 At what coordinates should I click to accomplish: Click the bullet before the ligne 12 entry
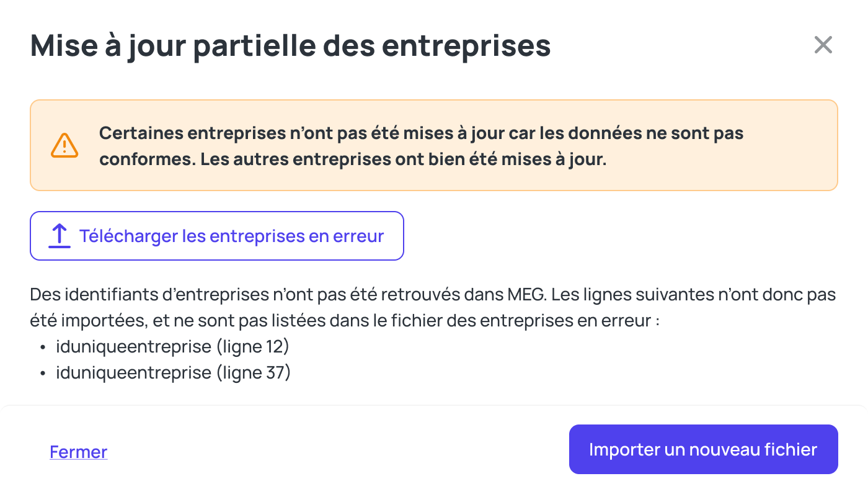coord(43,347)
